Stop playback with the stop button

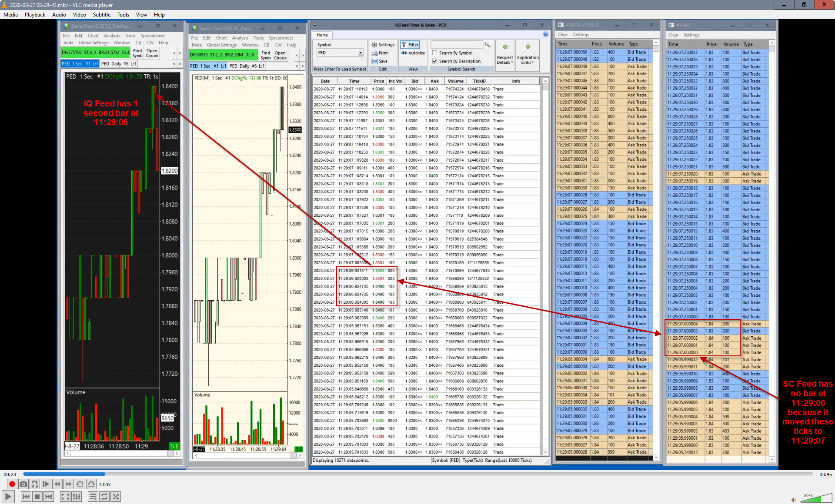click(37, 497)
